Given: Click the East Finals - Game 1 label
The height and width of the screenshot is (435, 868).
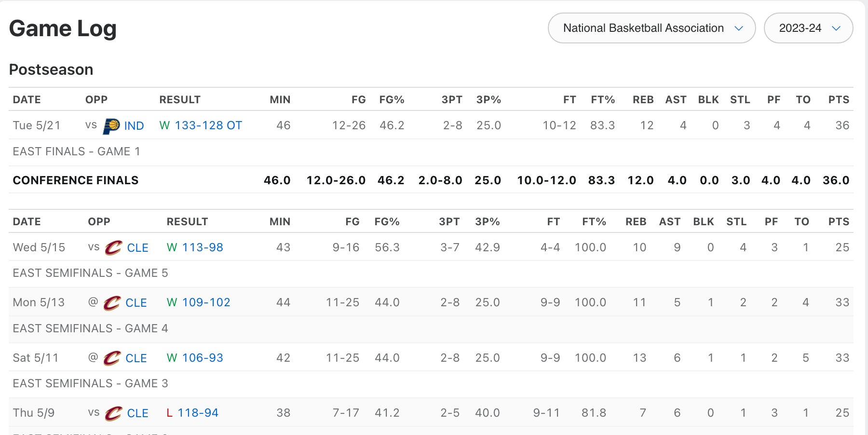Looking at the screenshot, I should point(76,151).
